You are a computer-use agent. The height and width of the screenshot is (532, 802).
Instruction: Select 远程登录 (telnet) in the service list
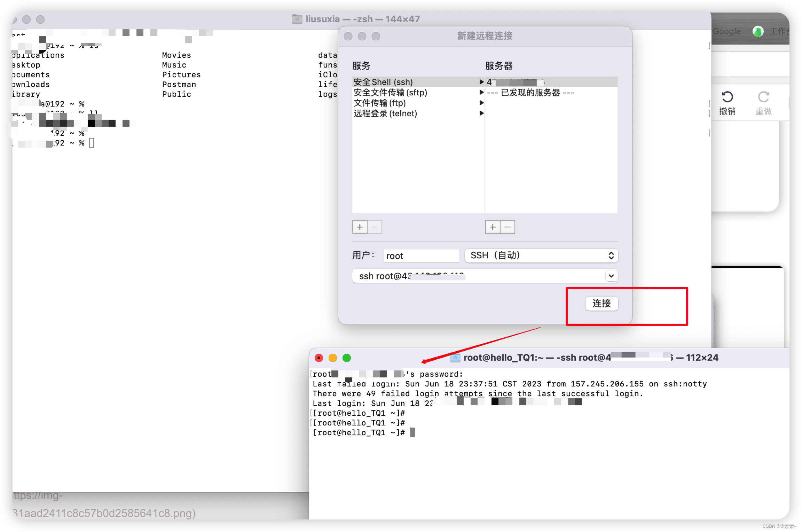pos(385,113)
